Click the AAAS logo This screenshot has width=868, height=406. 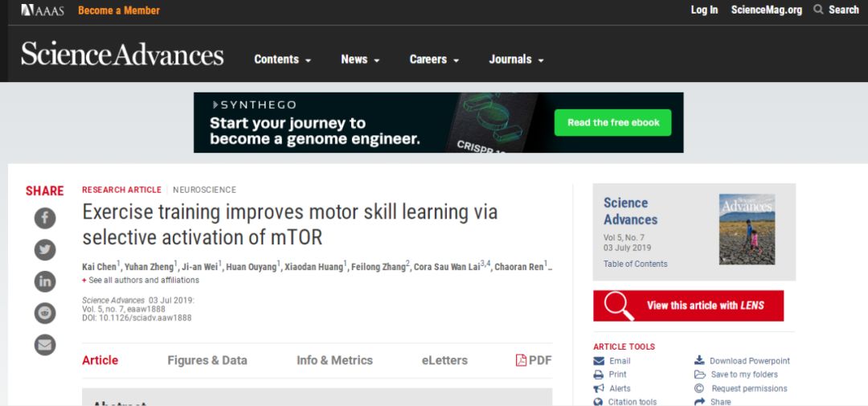[43, 10]
